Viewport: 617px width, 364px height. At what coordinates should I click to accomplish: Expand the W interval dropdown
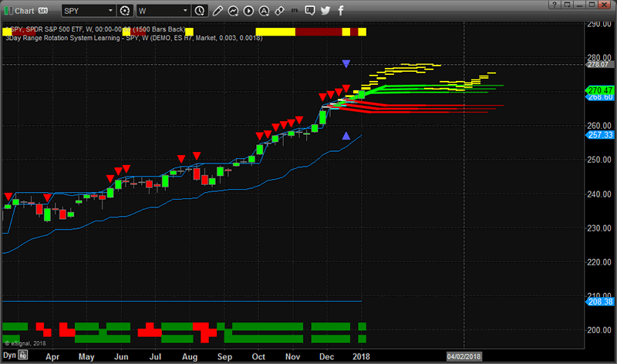point(184,11)
